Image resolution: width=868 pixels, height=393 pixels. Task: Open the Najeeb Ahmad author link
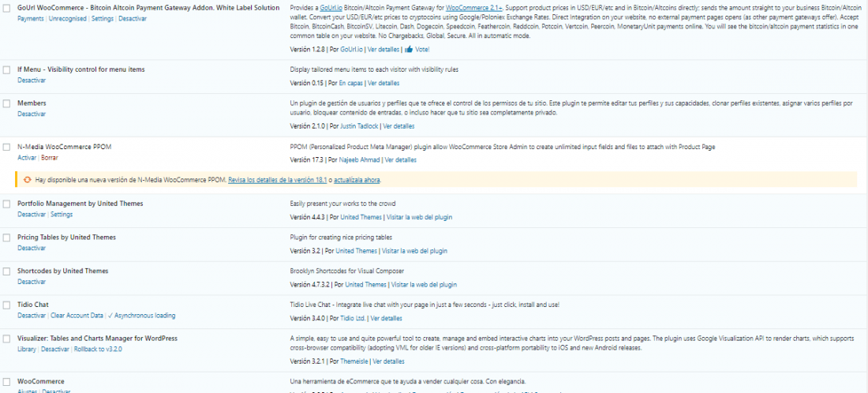pos(359,160)
